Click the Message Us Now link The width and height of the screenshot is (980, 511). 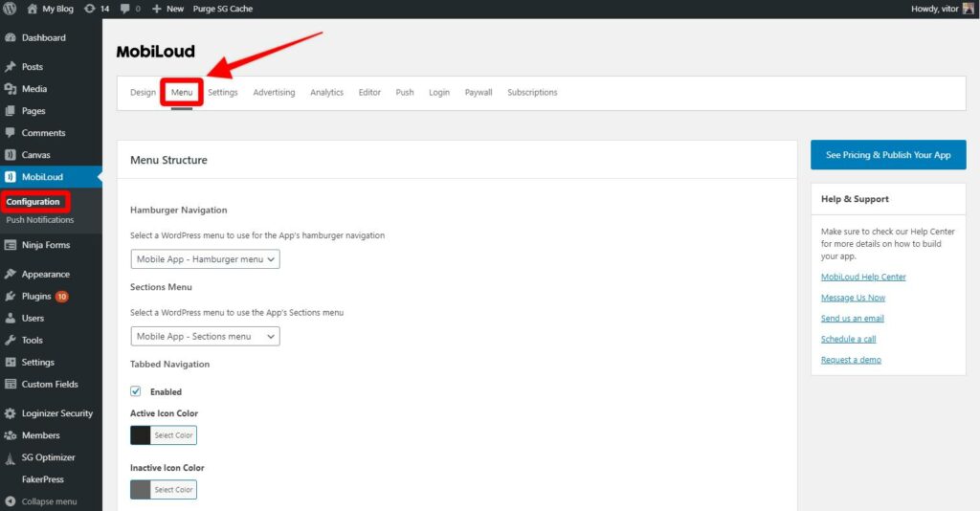point(853,298)
